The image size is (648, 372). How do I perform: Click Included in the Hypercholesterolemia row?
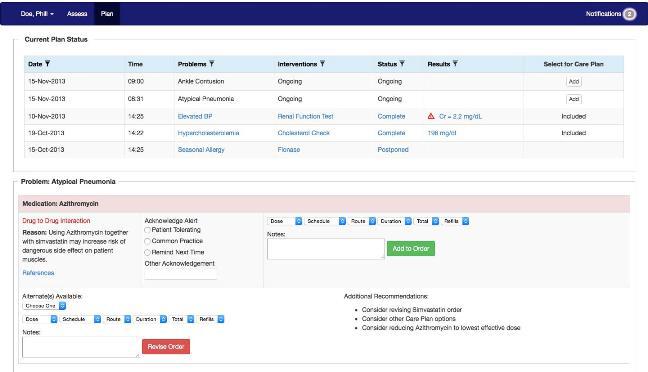point(574,133)
